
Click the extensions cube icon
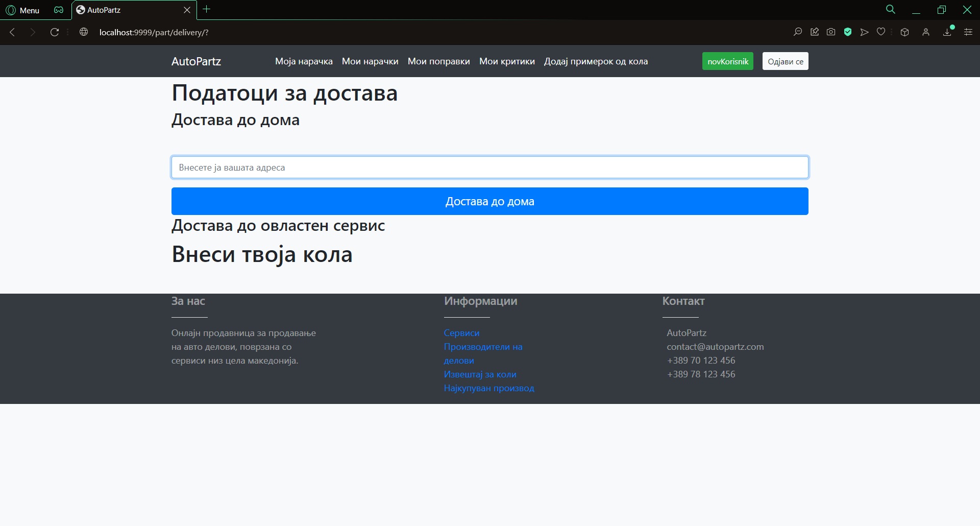tap(904, 32)
